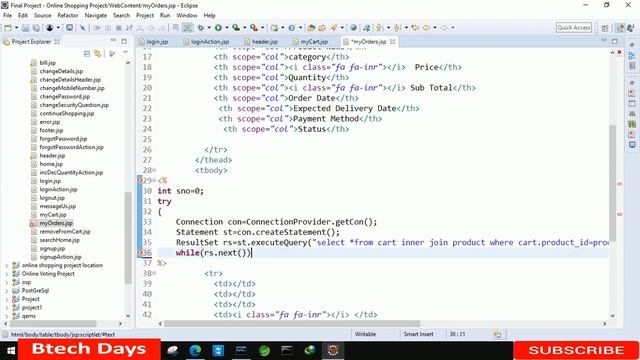640x360 pixels.
Task: Open the Run dropdown arrow
Action: pyautogui.click(x=227, y=28)
